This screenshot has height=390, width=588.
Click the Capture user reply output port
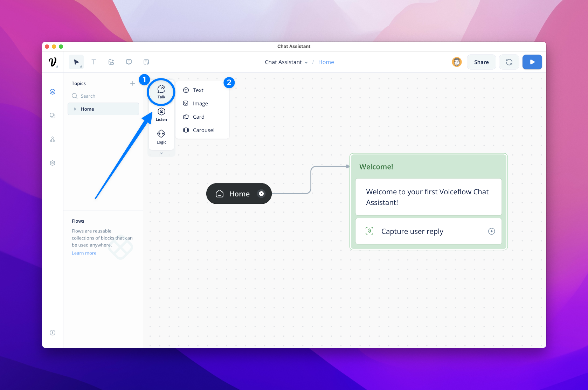(x=492, y=231)
